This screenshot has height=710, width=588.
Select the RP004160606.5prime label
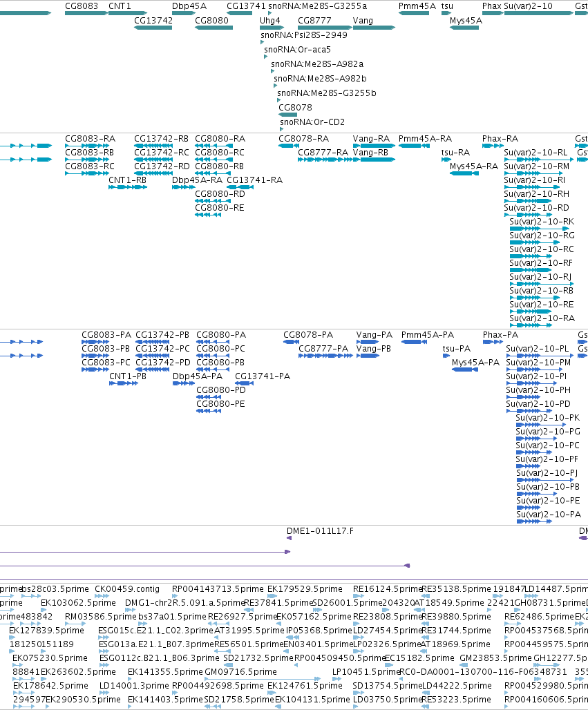click(x=547, y=700)
